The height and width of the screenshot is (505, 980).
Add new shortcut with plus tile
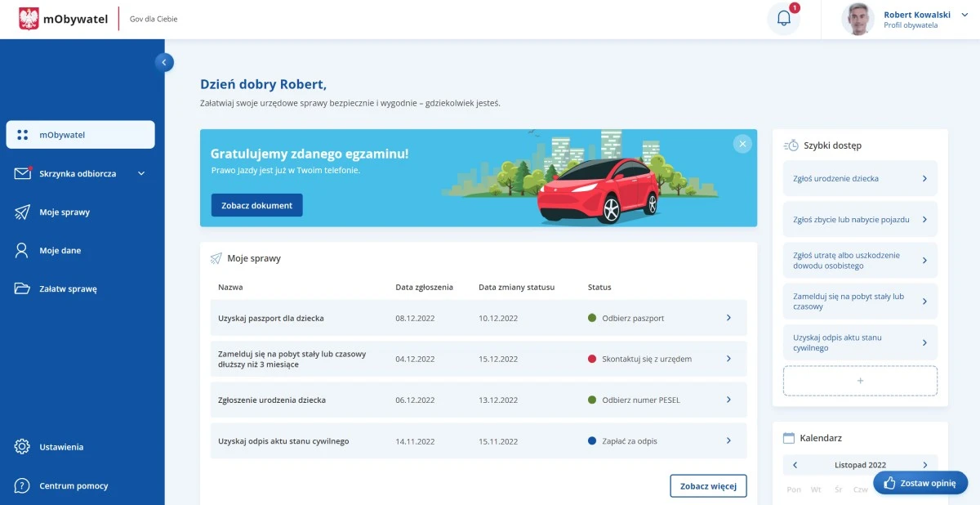click(860, 381)
